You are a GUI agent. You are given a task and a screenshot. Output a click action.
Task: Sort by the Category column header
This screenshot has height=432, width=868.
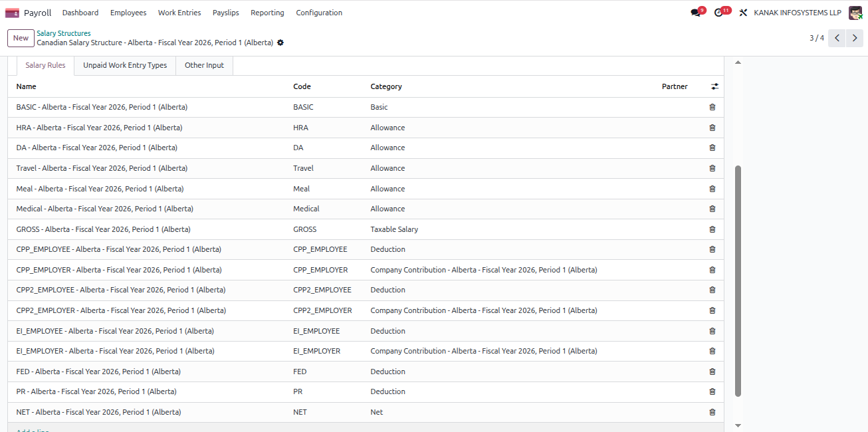[x=386, y=86]
